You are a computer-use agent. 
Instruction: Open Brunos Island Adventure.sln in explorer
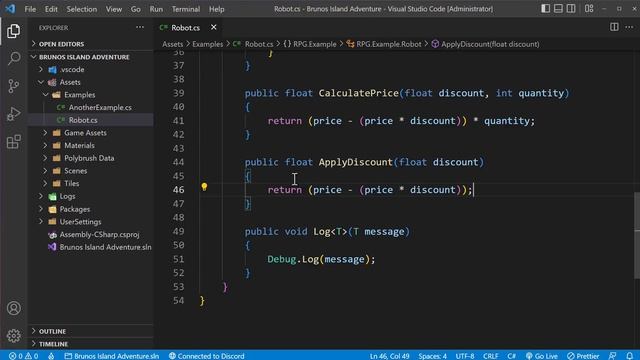(x=91, y=247)
